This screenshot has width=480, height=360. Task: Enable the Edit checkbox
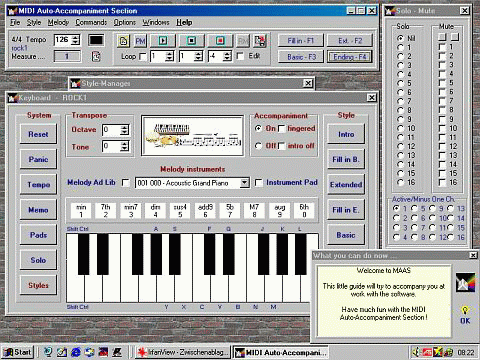click(x=240, y=56)
